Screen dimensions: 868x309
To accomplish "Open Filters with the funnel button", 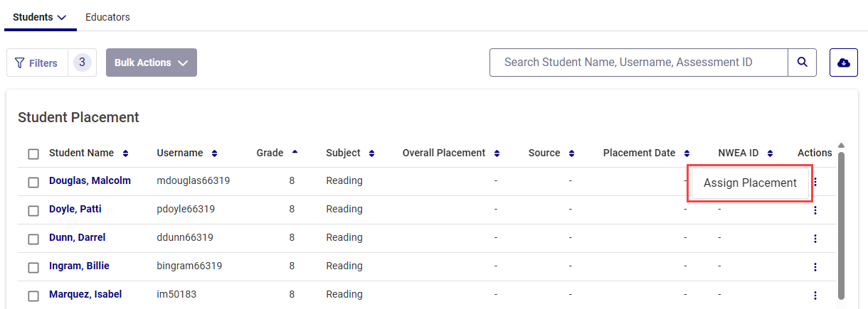I will coord(37,63).
